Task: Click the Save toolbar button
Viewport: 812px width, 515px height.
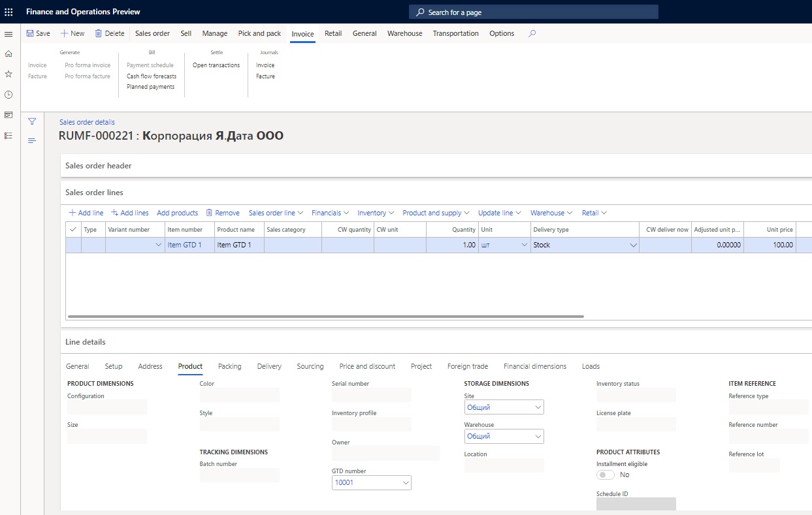Action: [x=38, y=33]
